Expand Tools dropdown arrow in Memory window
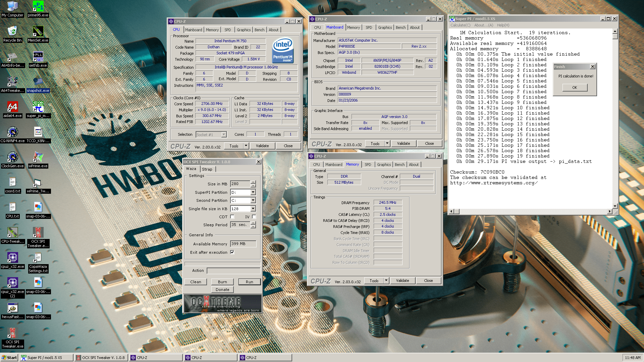This screenshot has height=362, width=644. click(386, 281)
